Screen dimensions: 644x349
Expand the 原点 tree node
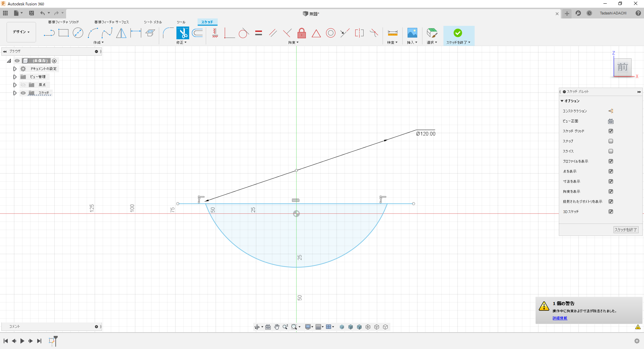15,85
